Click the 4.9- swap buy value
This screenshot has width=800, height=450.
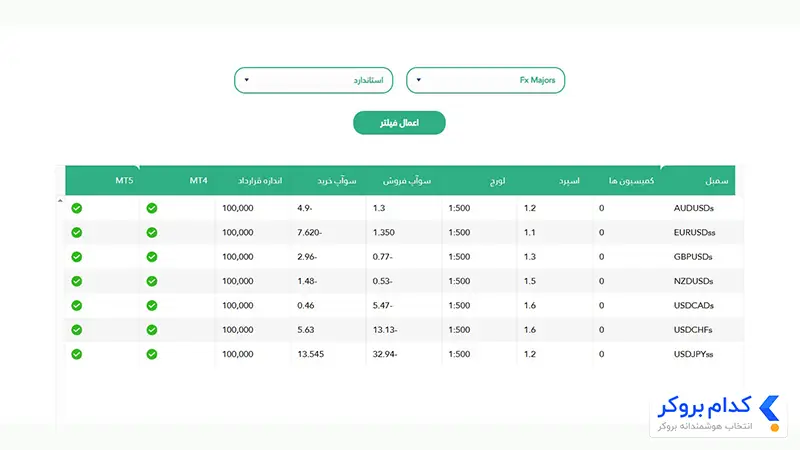[305, 208]
